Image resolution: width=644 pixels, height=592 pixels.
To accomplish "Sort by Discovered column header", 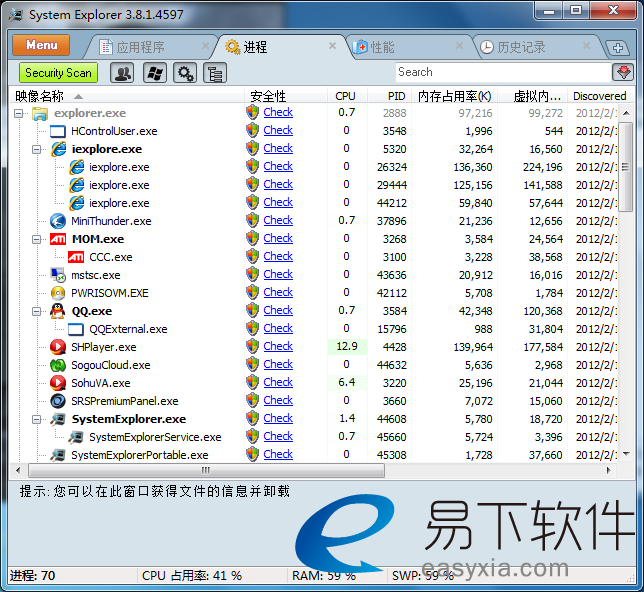I will 600,96.
